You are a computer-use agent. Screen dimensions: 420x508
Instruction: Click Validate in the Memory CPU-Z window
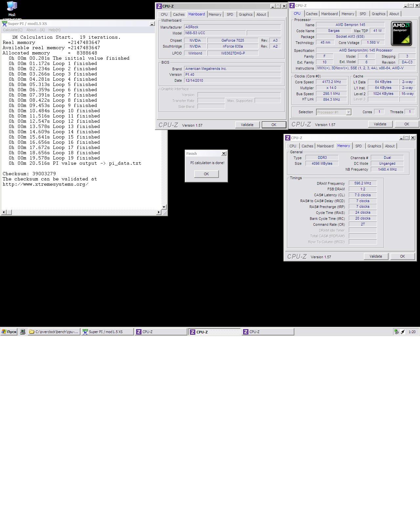click(x=376, y=256)
